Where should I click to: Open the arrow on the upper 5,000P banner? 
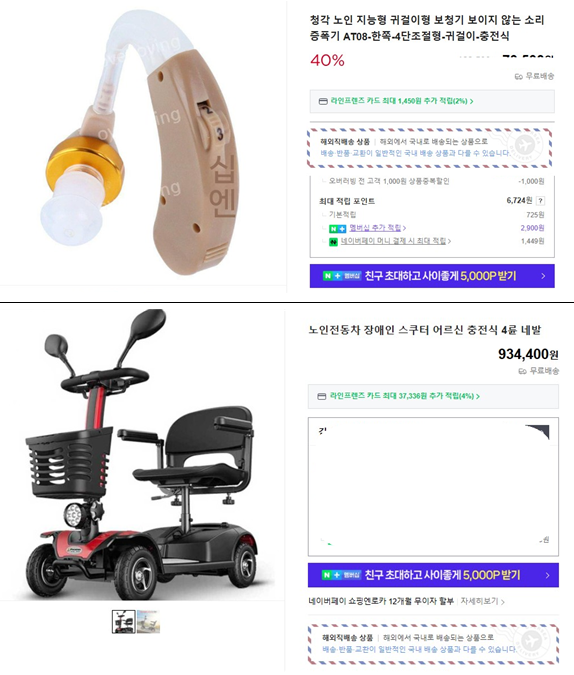coord(543,276)
